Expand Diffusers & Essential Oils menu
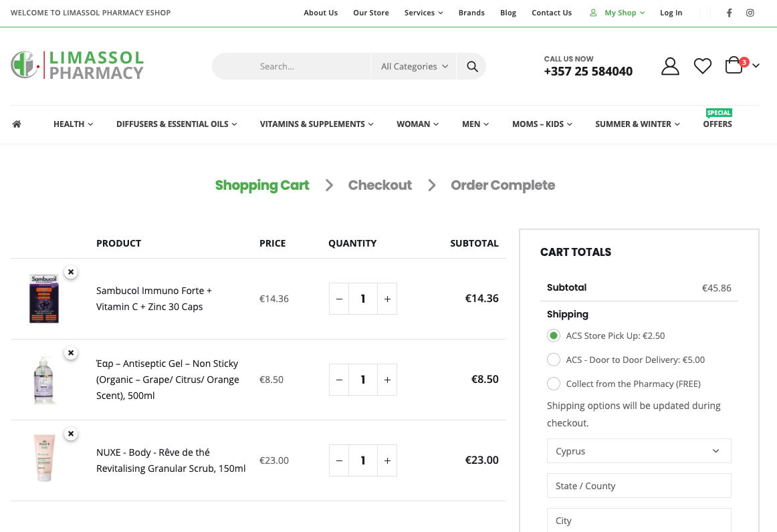 [177, 124]
